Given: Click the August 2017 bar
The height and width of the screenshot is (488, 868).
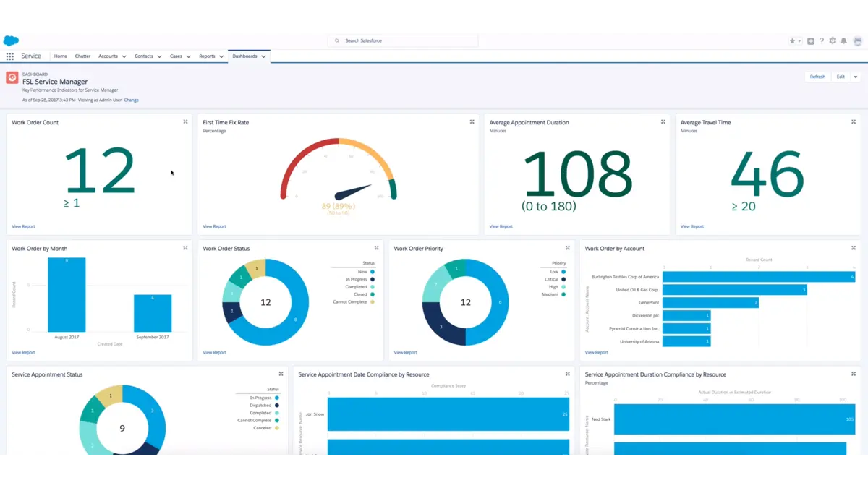Looking at the screenshot, I should pyautogui.click(x=67, y=294).
